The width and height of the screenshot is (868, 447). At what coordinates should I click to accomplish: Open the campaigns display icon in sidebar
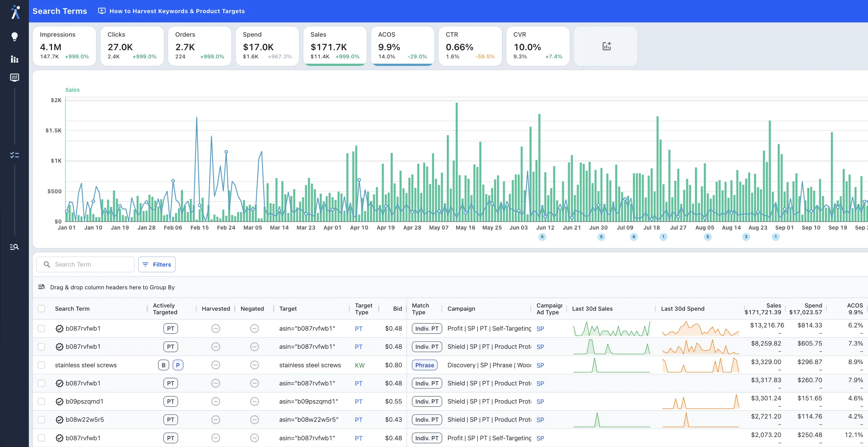point(15,77)
